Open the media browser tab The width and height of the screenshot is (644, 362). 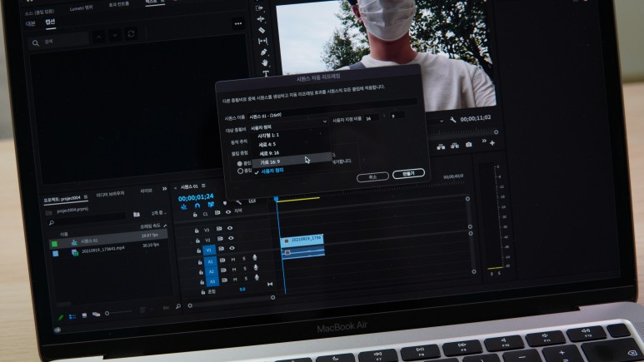pyautogui.click(x=110, y=194)
